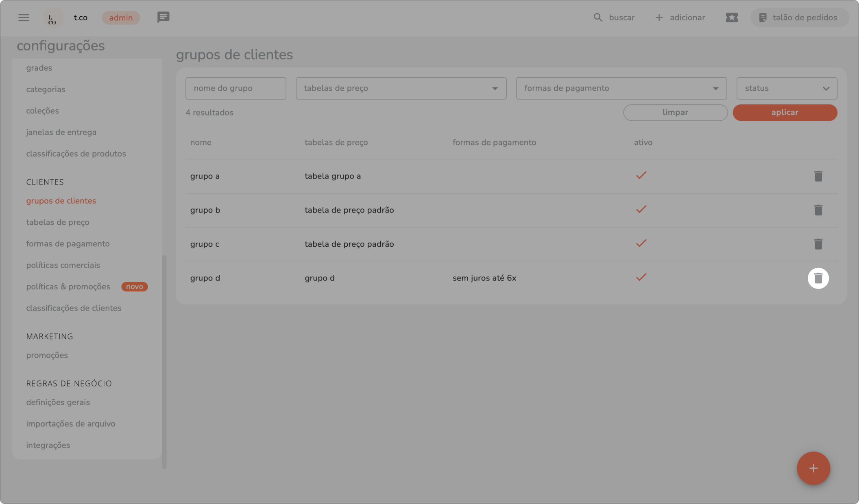Viewport: 859px width, 504px height.
Task: Delete grupo b with trash icon
Action: point(818,210)
